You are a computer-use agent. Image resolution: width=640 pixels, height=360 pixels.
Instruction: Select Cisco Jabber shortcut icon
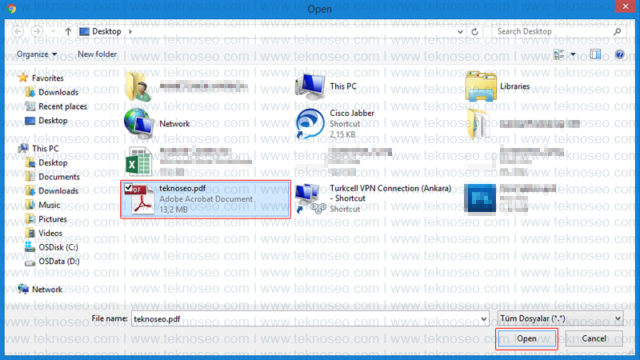coord(310,124)
